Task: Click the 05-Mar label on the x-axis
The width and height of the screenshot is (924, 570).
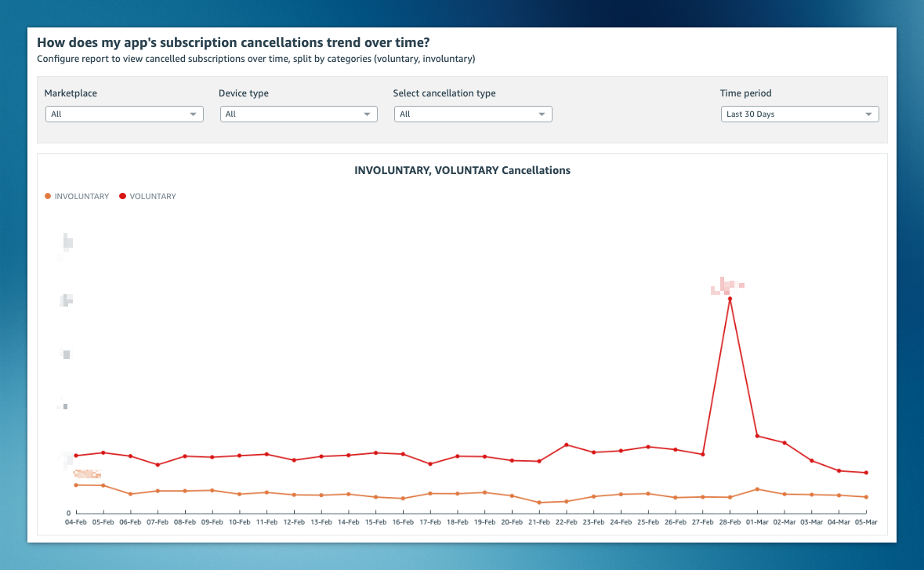Action: [x=867, y=521]
